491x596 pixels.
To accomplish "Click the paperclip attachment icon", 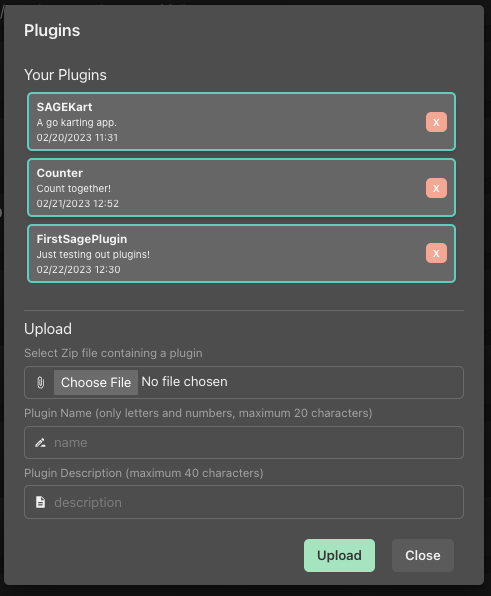I will click(x=40, y=382).
